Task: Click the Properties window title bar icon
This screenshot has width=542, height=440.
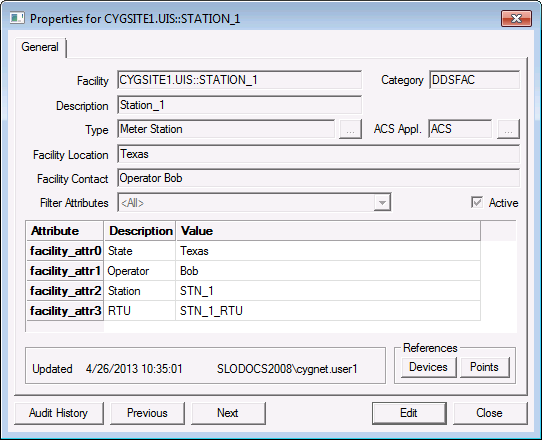Action: (x=17, y=18)
